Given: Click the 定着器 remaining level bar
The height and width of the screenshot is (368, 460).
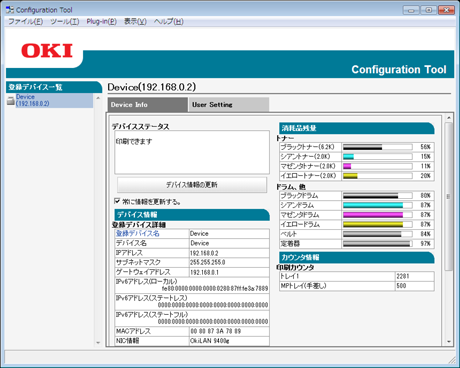Looking at the screenshot, I should click(x=378, y=244).
